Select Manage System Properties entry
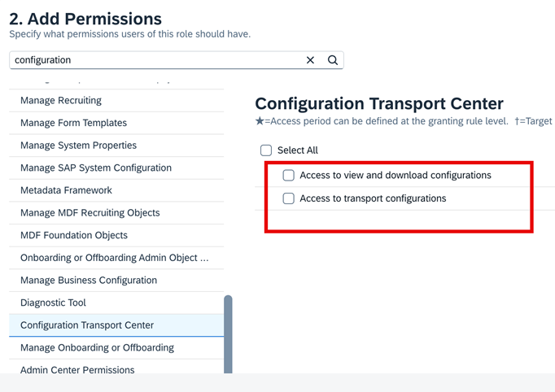 [116, 146]
